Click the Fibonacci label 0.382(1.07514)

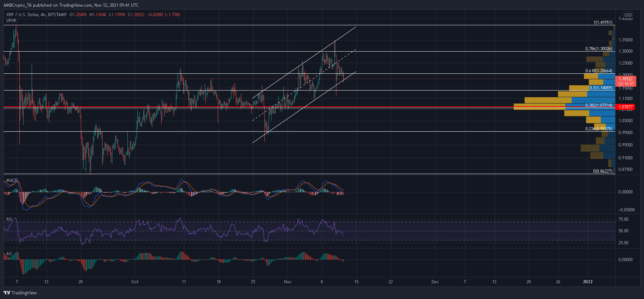point(599,105)
